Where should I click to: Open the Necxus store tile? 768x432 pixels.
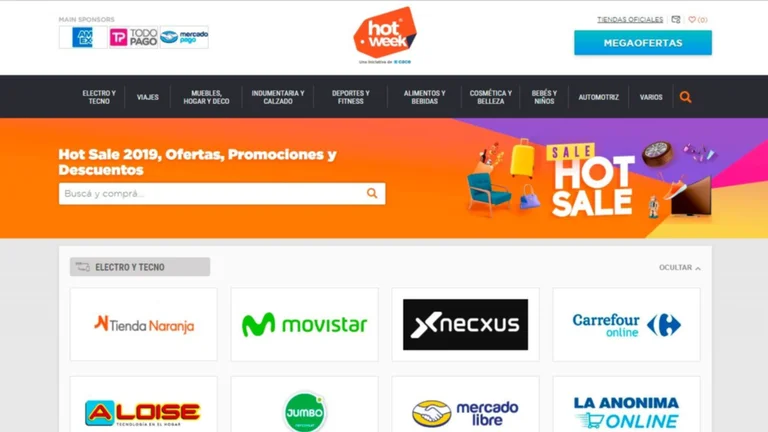pyautogui.click(x=465, y=324)
